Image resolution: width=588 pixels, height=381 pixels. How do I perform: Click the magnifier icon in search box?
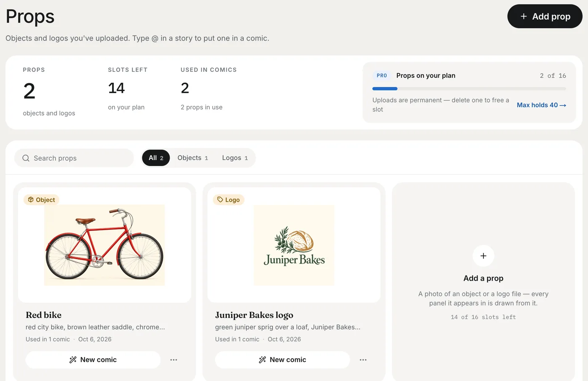(x=26, y=158)
